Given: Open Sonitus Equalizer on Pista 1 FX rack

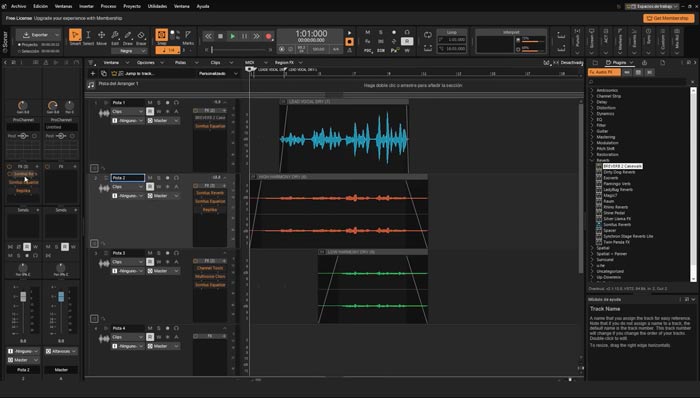Looking at the screenshot, I should [210, 126].
